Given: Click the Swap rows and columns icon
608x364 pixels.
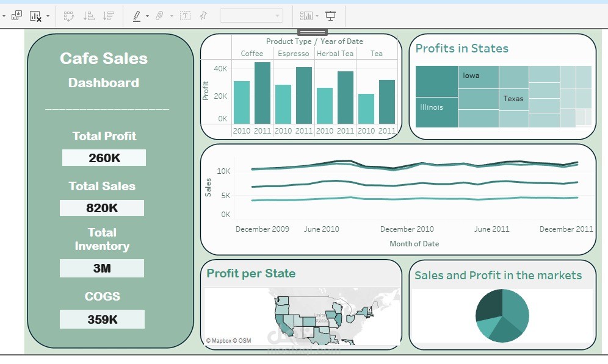Looking at the screenshot, I should click(68, 16).
